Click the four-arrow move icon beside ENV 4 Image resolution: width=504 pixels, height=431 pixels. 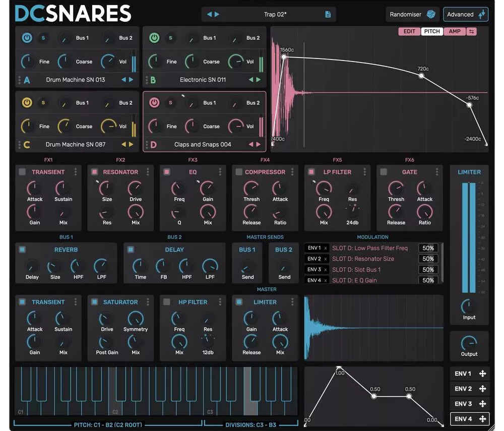click(x=482, y=419)
